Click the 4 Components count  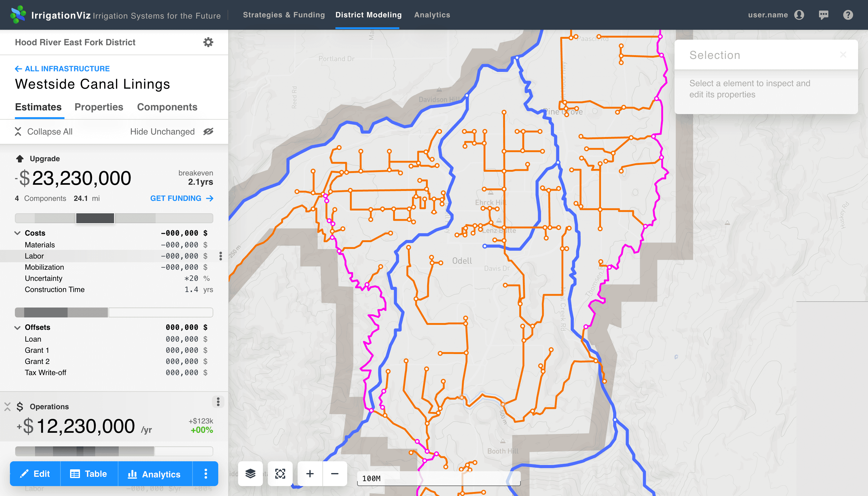(x=41, y=198)
